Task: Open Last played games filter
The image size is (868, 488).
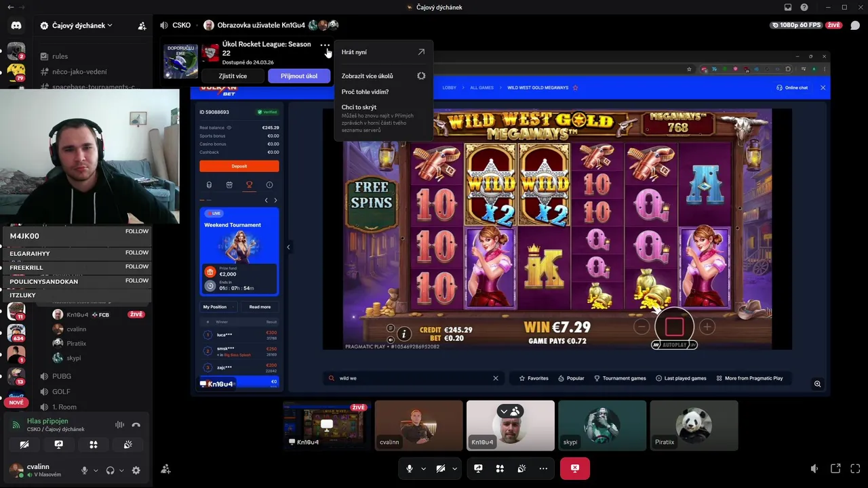Action: (x=681, y=378)
